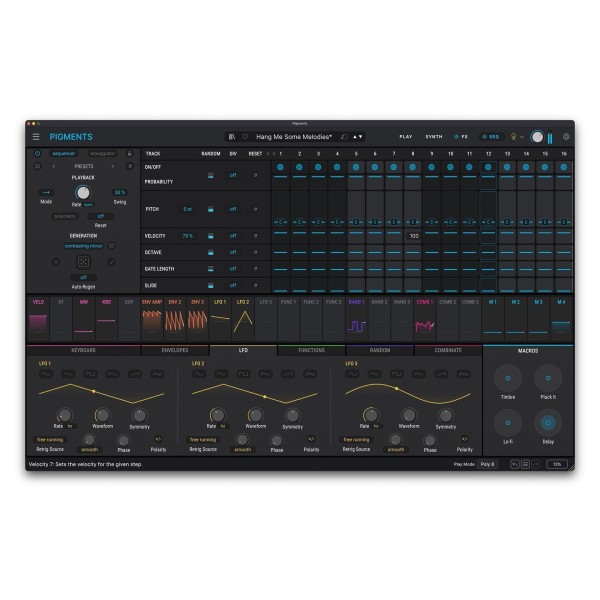Click the randomize icon in Octave row
This screenshot has height=600, width=600.
pos(210,252)
